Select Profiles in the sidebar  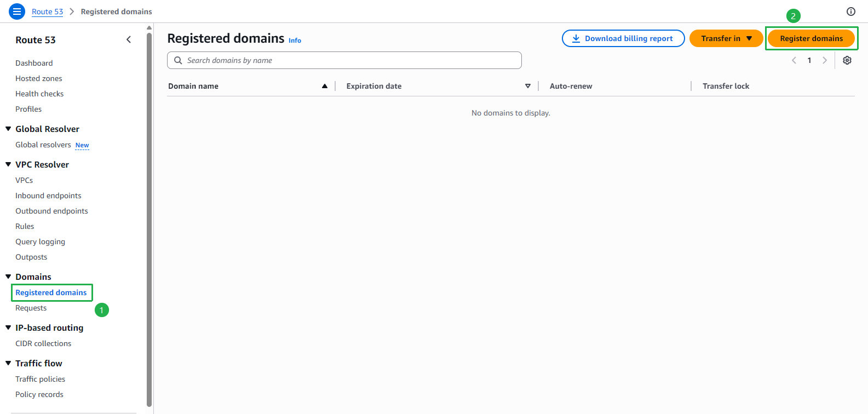tap(28, 109)
